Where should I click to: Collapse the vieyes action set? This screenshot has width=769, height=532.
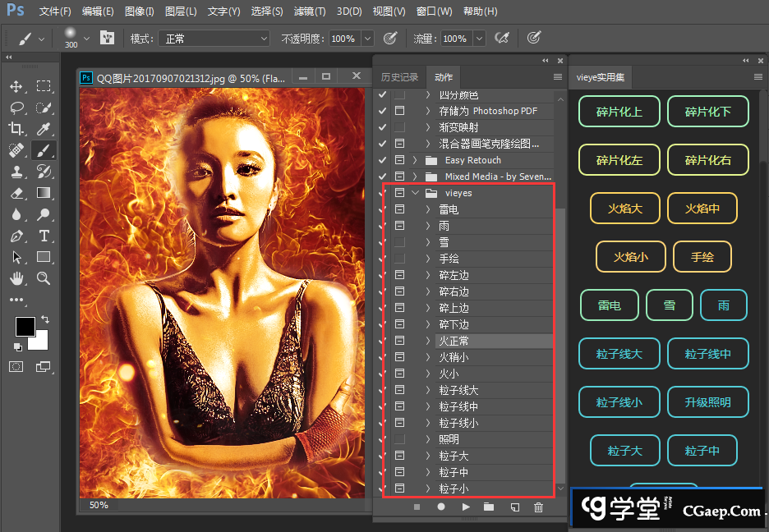[x=415, y=193]
